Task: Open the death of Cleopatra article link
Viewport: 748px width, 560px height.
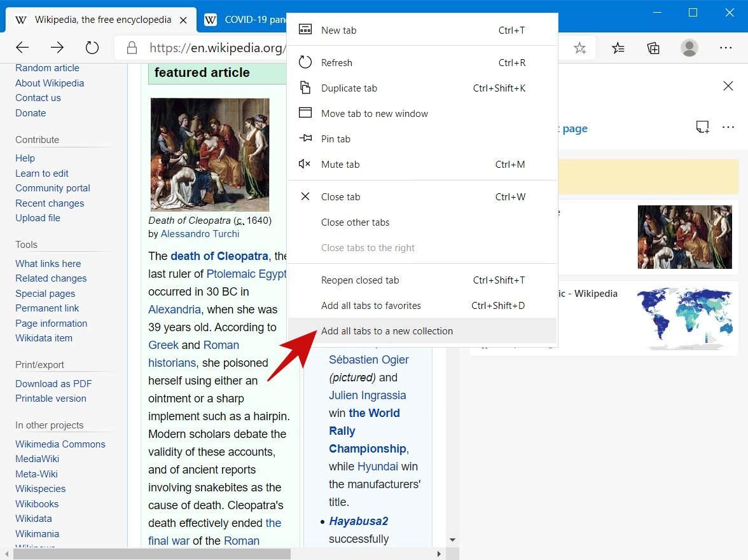Action: pyautogui.click(x=219, y=256)
